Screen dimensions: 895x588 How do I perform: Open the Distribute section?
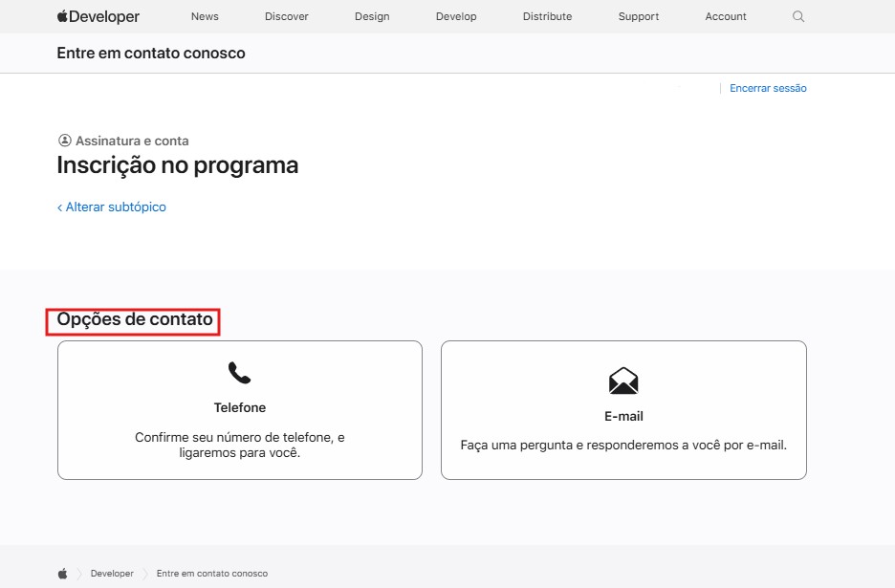[547, 16]
